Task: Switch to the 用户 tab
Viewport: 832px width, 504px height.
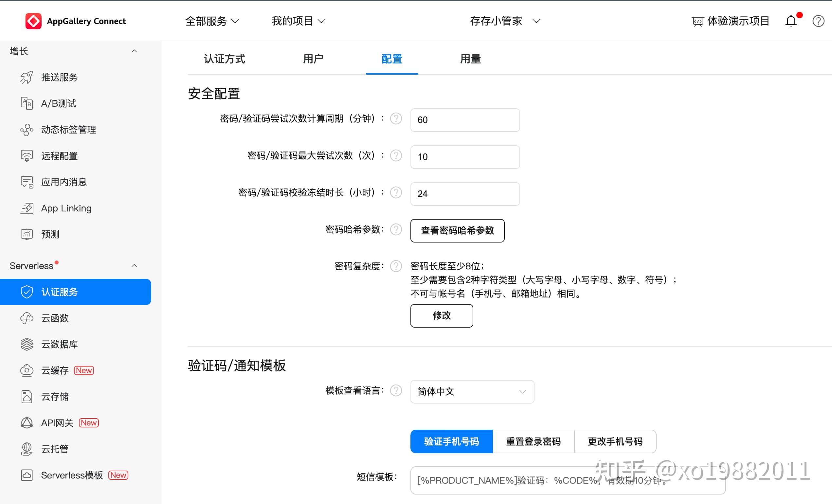Action: point(313,59)
